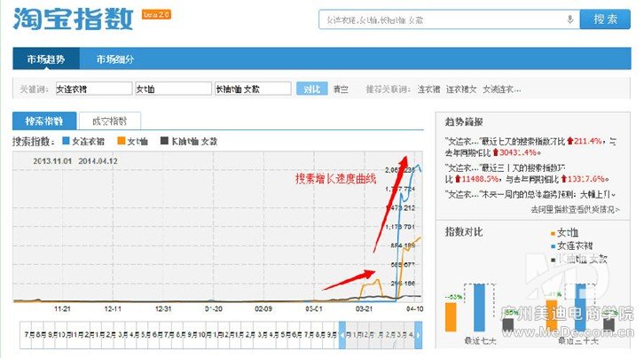The image size is (644, 358).
Task: Click the date range 2013.11.01 2014.04.12 label
Action: pos(75,161)
